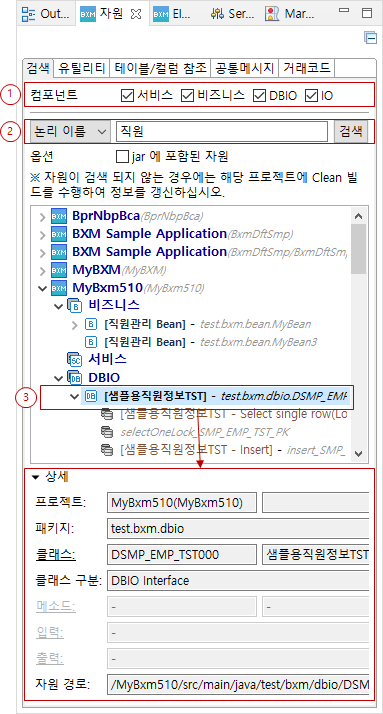Click the Collapse All toolbar icon
The width and height of the screenshot is (383, 714).
point(370,38)
